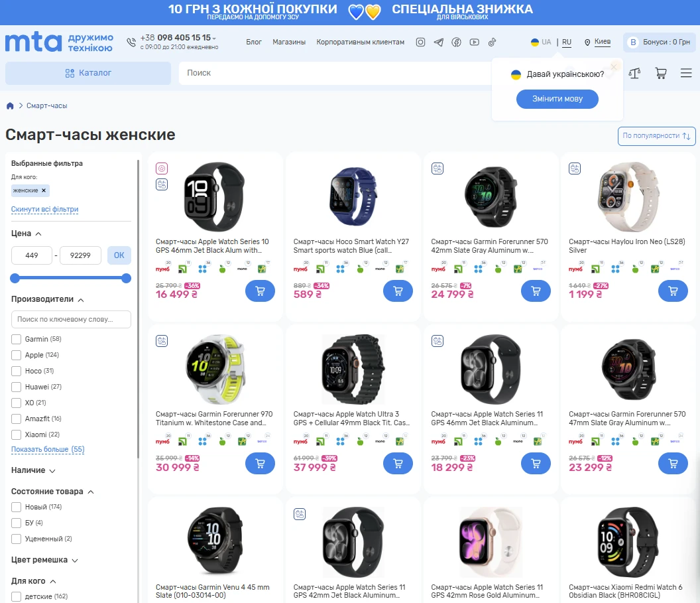Screen dimensions: 700x603
Task: Add Garmin Forerunner 970 to cart
Action: [261, 464]
